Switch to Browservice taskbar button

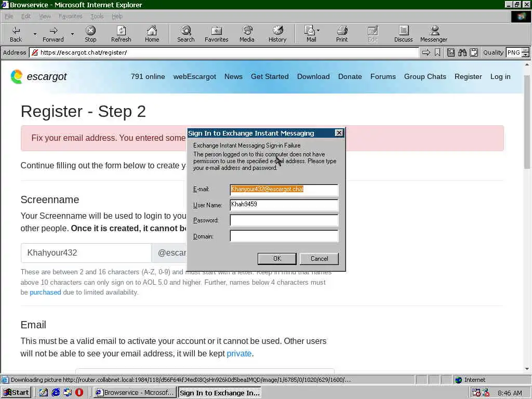tap(135, 393)
